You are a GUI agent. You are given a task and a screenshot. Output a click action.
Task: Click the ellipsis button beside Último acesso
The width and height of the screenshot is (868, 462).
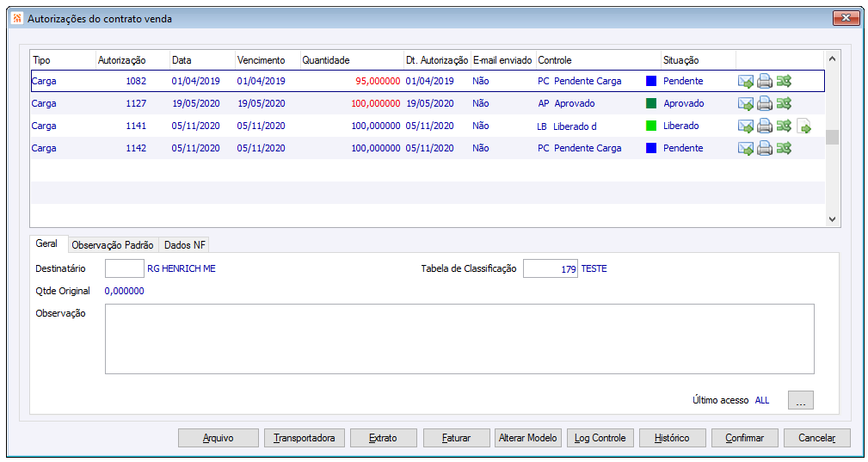click(800, 400)
